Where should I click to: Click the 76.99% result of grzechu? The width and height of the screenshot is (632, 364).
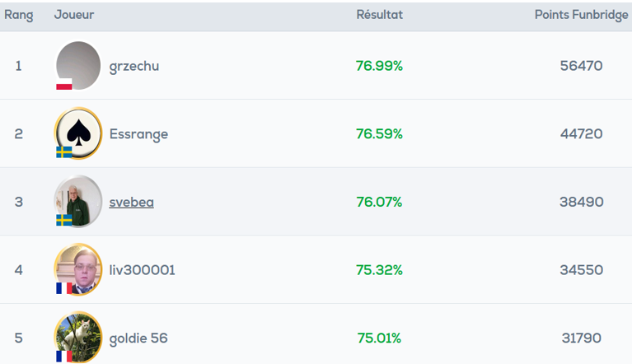point(379,66)
